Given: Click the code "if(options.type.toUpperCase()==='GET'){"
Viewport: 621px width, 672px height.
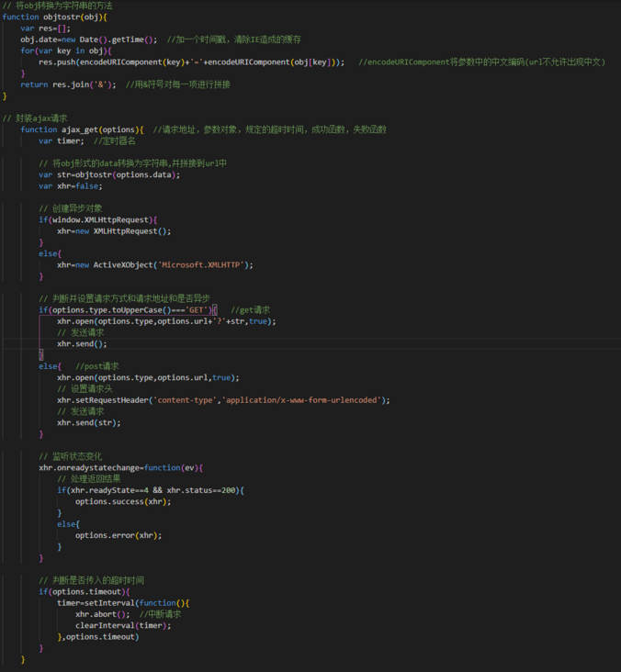Looking at the screenshot, I should (129, 310).
